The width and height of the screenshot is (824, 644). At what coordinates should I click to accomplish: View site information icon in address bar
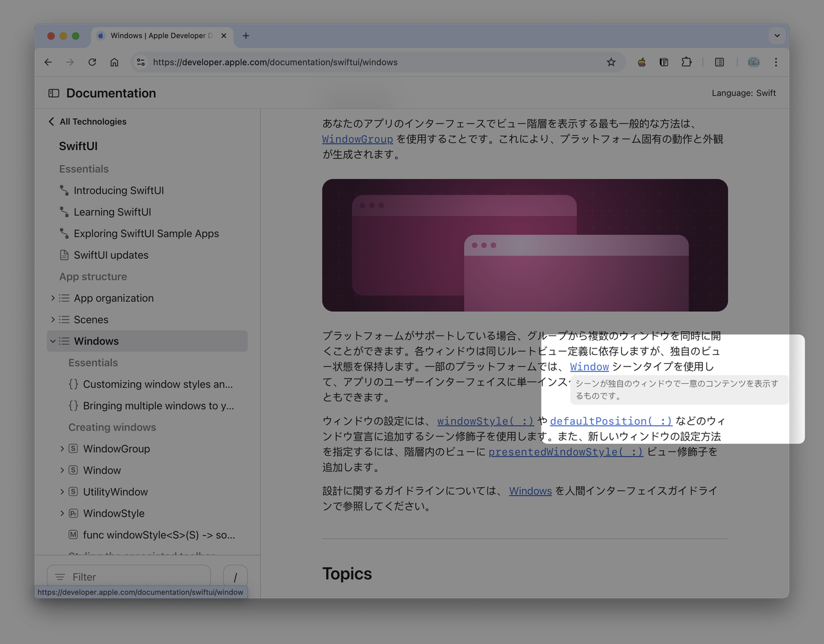(x=140, y=62)
